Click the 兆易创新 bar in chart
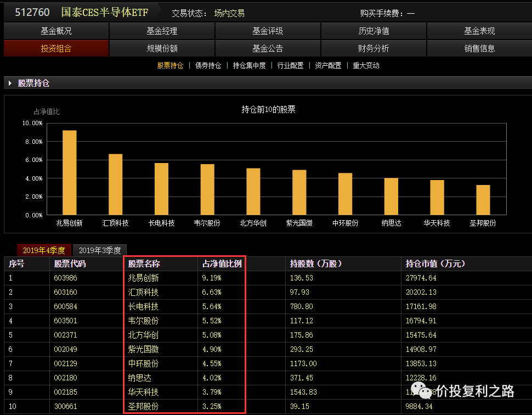This screenshot has width=532, height=415. coord(70,172)
